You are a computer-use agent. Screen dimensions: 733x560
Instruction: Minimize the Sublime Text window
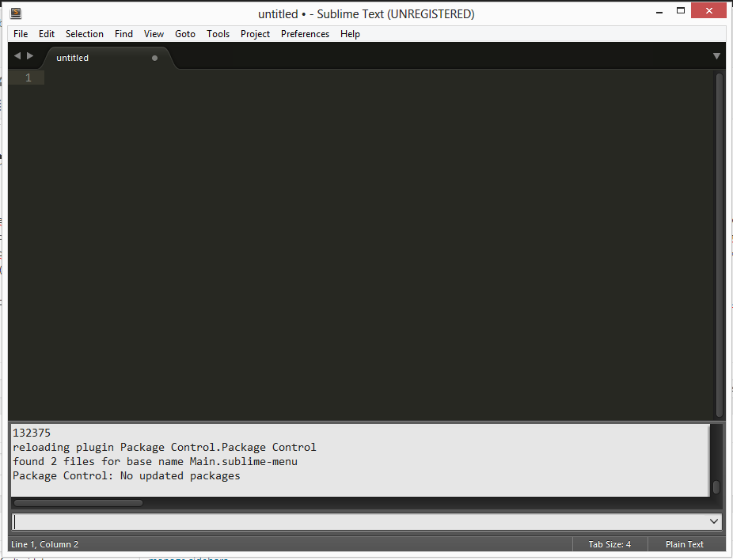[x=659, y=11]
